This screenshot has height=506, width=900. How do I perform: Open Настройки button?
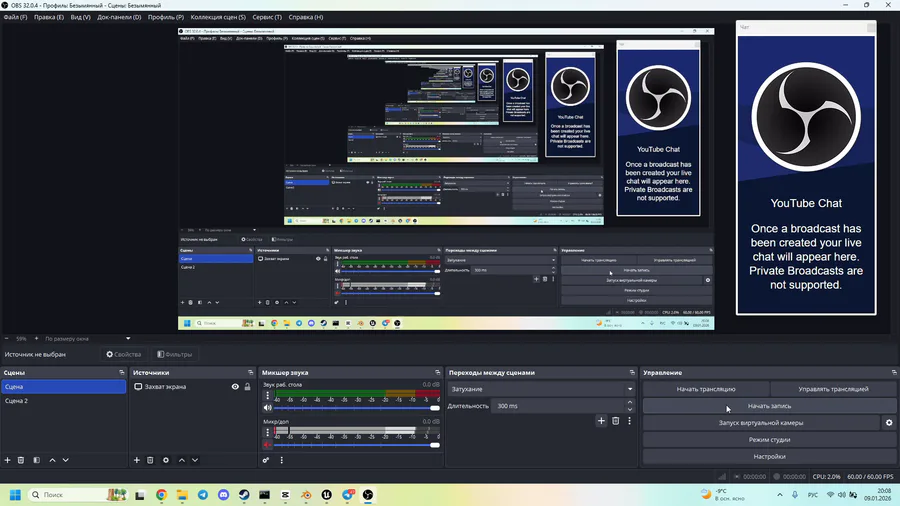769,456
